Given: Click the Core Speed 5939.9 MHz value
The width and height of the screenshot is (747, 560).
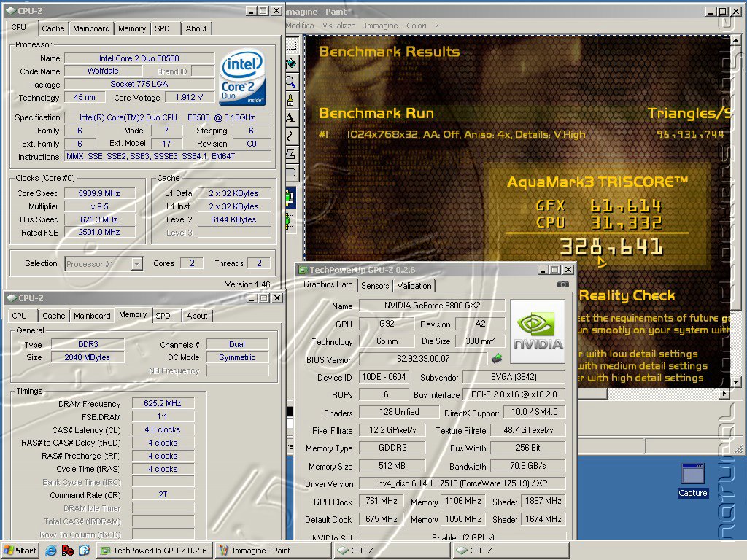Looking at the screenshot, I should (99, 193).
